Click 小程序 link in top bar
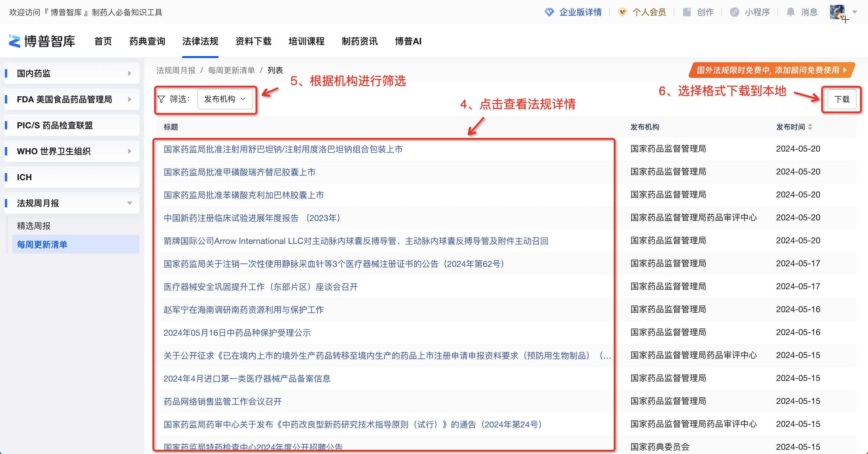Viewport: 868px width, 454px height. (x=757, y=12)
